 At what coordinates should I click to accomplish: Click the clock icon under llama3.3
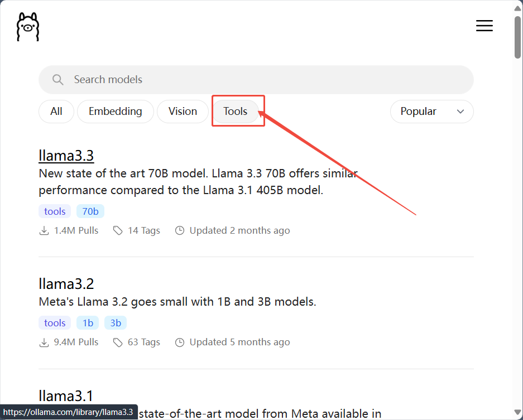[180, 231]
